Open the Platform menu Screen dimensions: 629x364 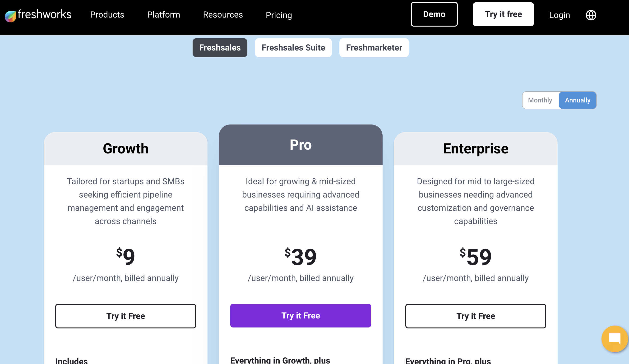tap(163, 15)
